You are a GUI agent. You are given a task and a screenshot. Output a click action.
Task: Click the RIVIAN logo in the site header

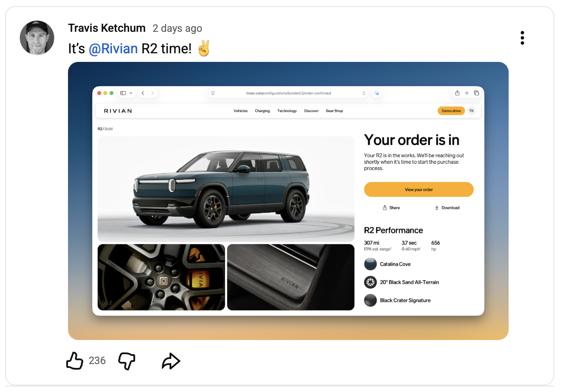tap(118, 111)
